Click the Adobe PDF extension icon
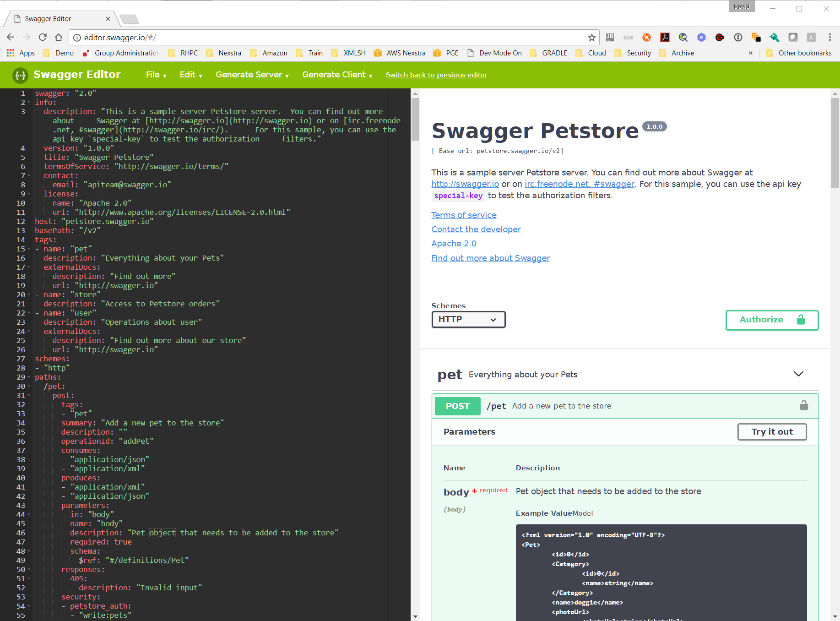Viewport: 840px width, 621px height. tap(665, 37)
